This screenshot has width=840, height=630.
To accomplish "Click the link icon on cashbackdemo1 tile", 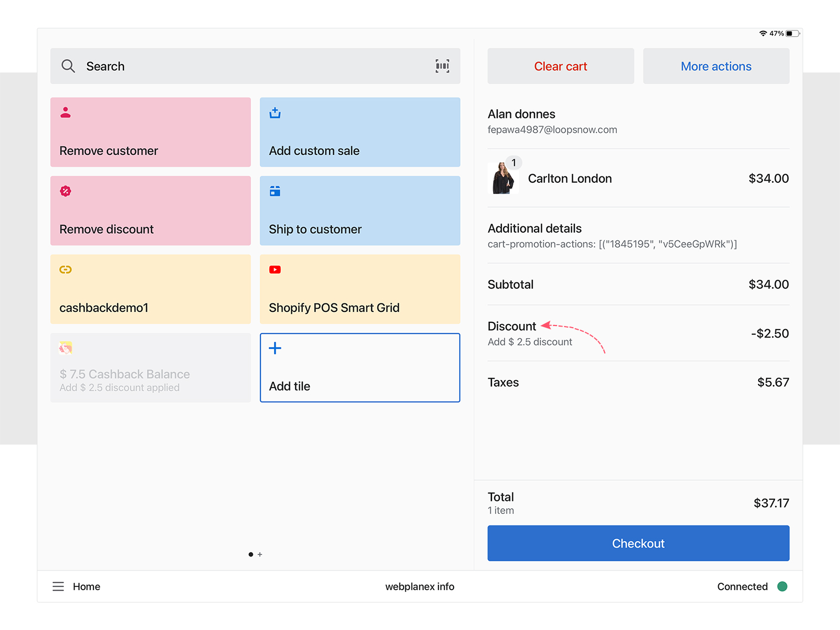I will 66,270.
